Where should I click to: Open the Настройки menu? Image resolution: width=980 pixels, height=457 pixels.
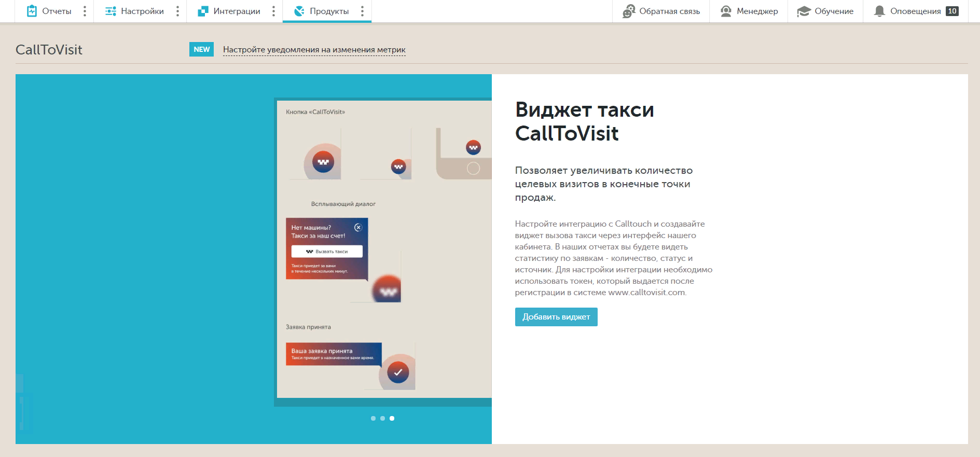142,11
